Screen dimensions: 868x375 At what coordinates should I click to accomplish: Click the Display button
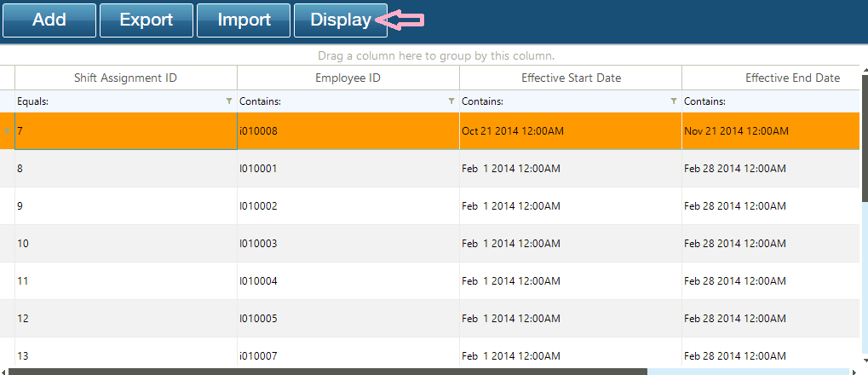coord(341,20)
